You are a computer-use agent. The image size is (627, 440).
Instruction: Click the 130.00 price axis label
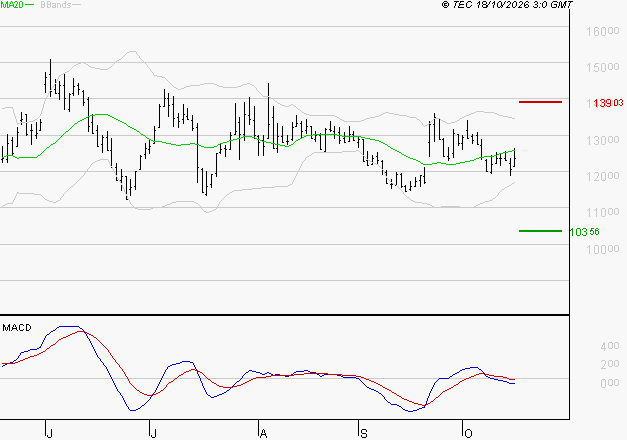[x=603, y=140]
